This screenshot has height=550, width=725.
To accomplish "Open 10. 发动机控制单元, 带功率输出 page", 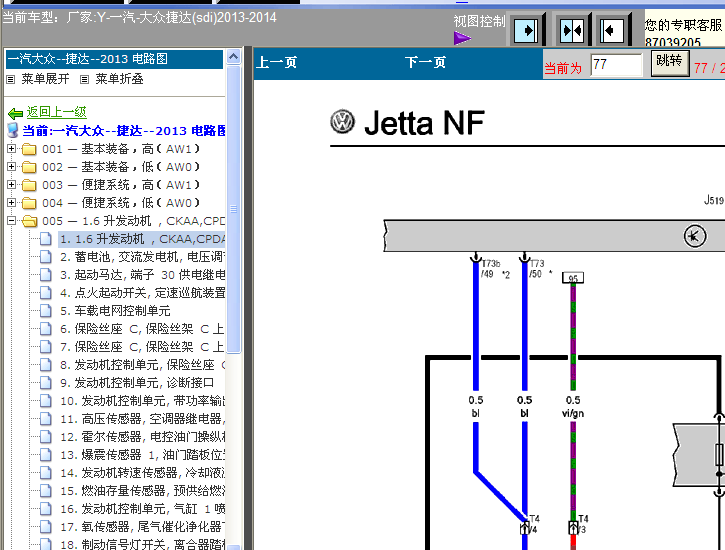I will tap(142, 401).
